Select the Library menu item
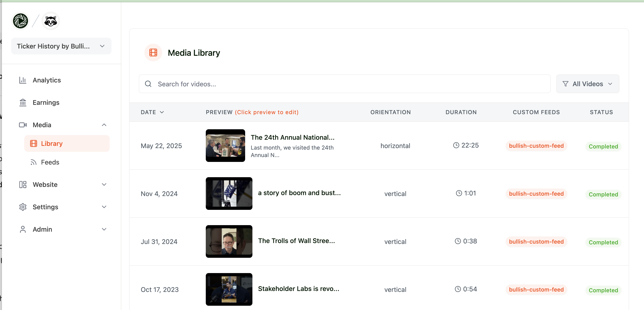This screenshot has width=644, height=310. click(x=67, y=143)
